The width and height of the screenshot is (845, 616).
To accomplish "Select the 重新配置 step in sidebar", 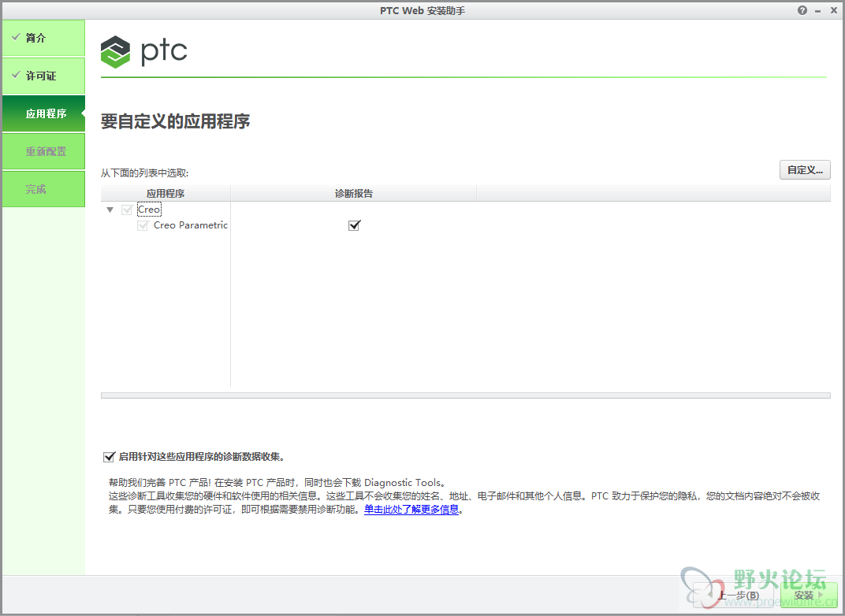I will [x=43, y=151].
